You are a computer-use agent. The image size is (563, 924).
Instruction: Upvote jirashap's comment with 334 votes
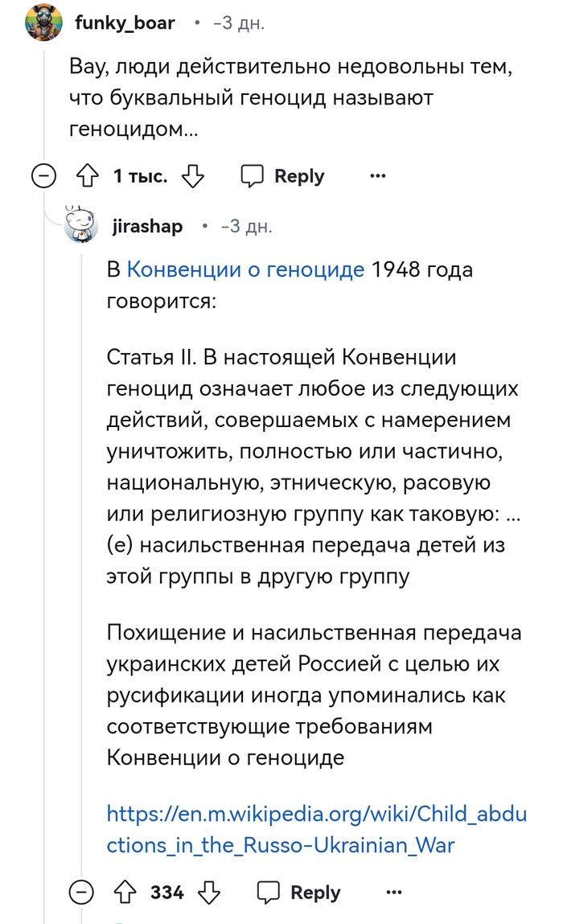pyautogui.click(x=125, y=893)
